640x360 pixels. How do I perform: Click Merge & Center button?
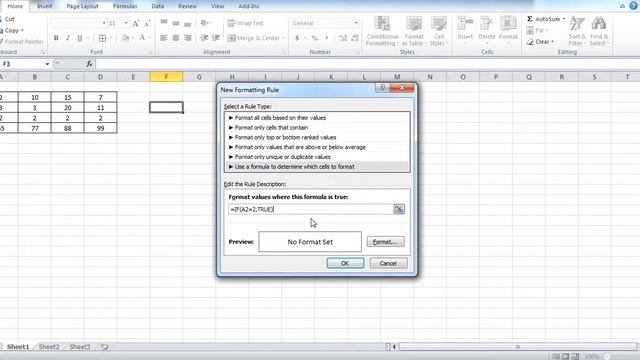[253, 38]
